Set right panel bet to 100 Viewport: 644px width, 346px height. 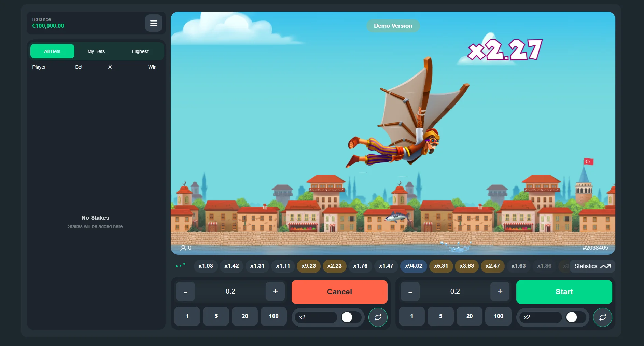point(498,316)
